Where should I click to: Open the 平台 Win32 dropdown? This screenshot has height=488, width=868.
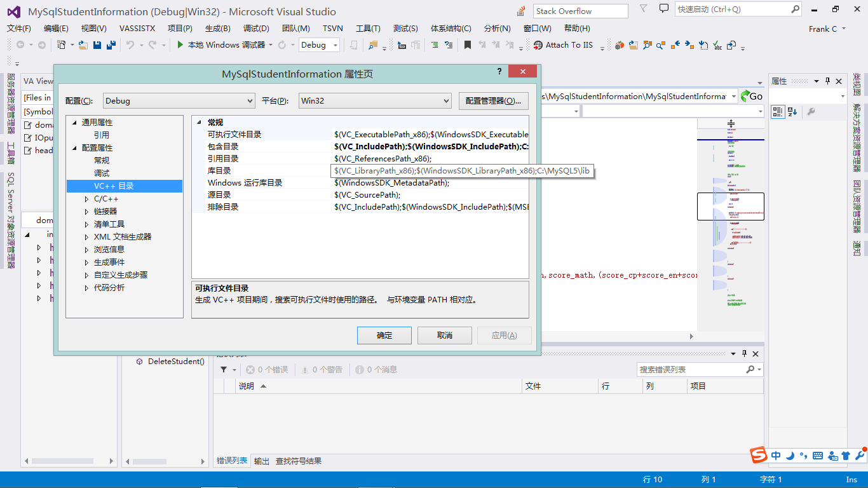[x=375, y=101]
